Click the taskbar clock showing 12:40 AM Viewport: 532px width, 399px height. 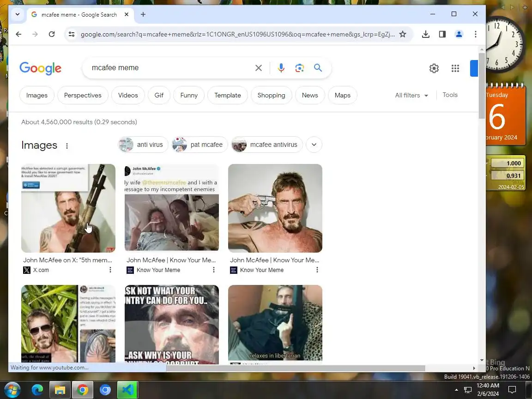tap(488, 389)
